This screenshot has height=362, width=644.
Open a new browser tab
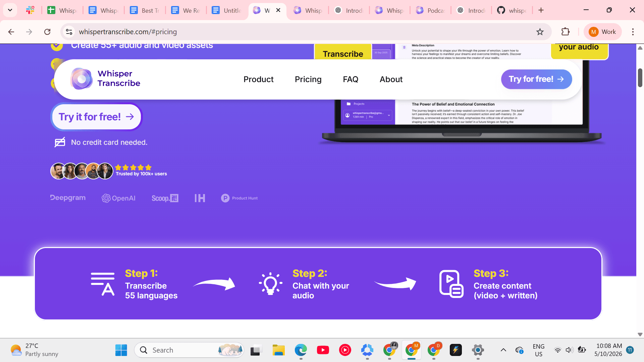541,10
